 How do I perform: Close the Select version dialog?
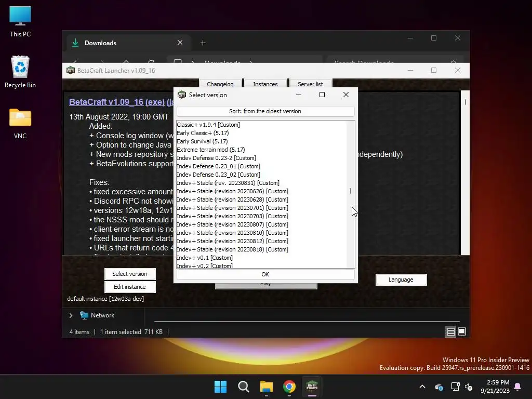(345, 95)
